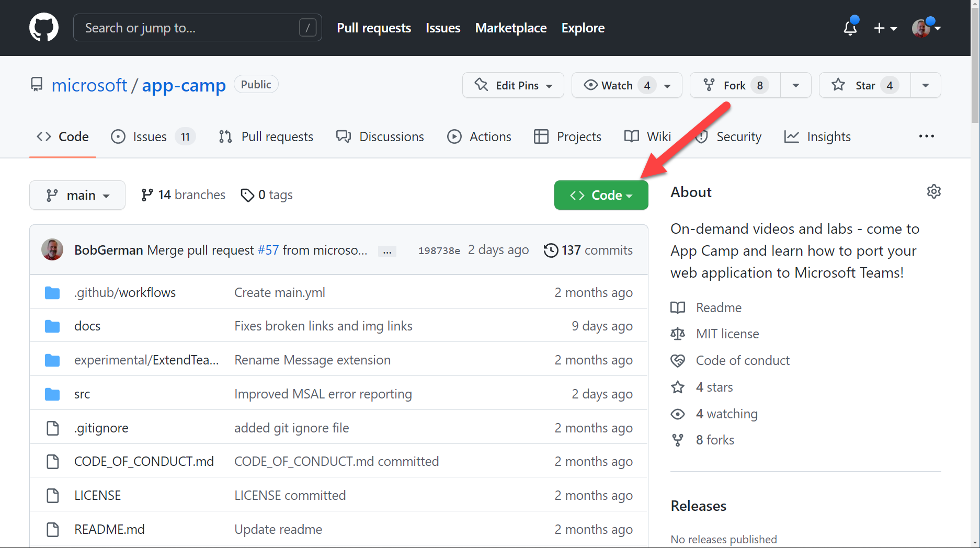980x548 pixels.
Task: Go to Marketplace
Action: point(511,28)
